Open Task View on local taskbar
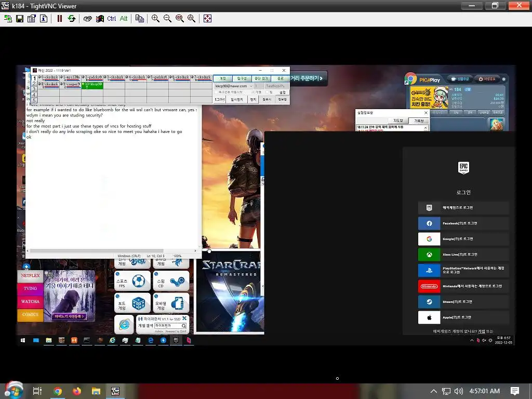The height and width of the screenshot is (399, 532). pyautogui.click(x=37, y=391)
